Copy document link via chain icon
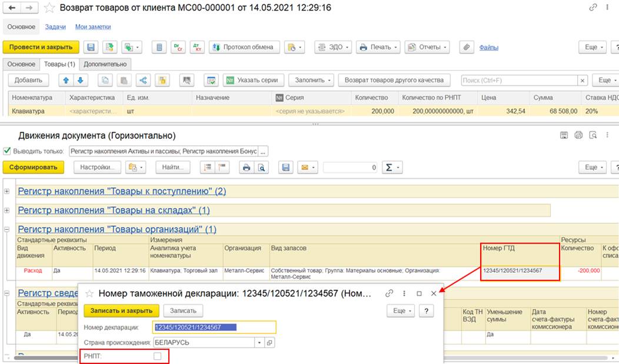 coord(593,8)
